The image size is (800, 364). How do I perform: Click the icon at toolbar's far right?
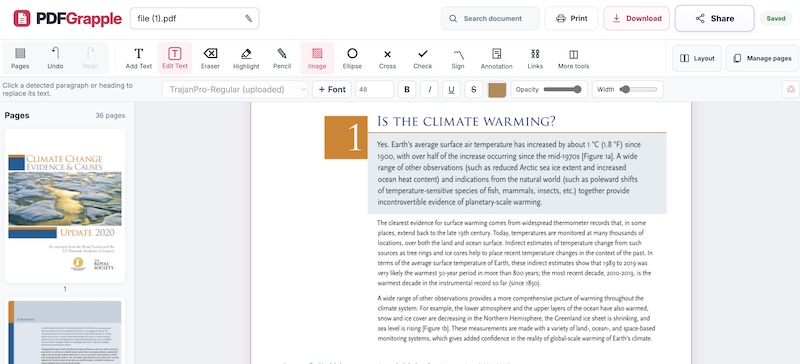pyautogui.click(x=791, y=89)
